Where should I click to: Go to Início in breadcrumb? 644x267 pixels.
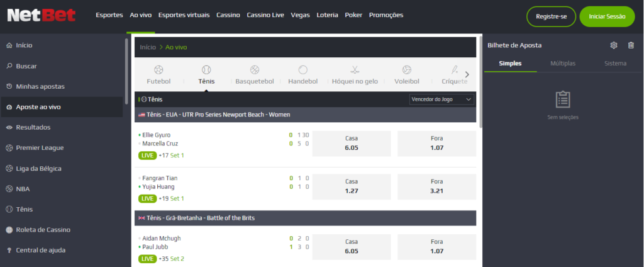pos(148,47)
